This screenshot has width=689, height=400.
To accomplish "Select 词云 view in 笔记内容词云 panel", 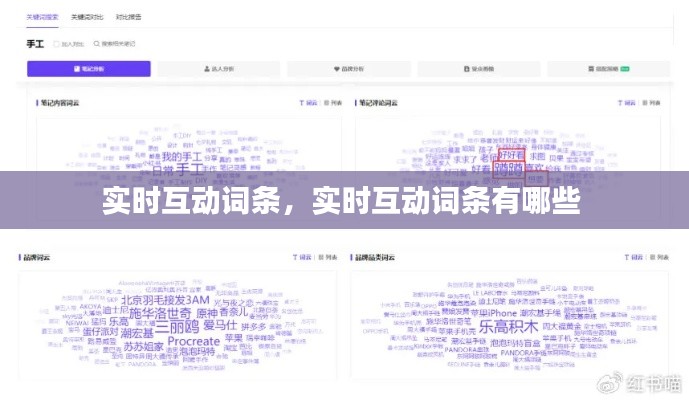I will tap(306, 103).
